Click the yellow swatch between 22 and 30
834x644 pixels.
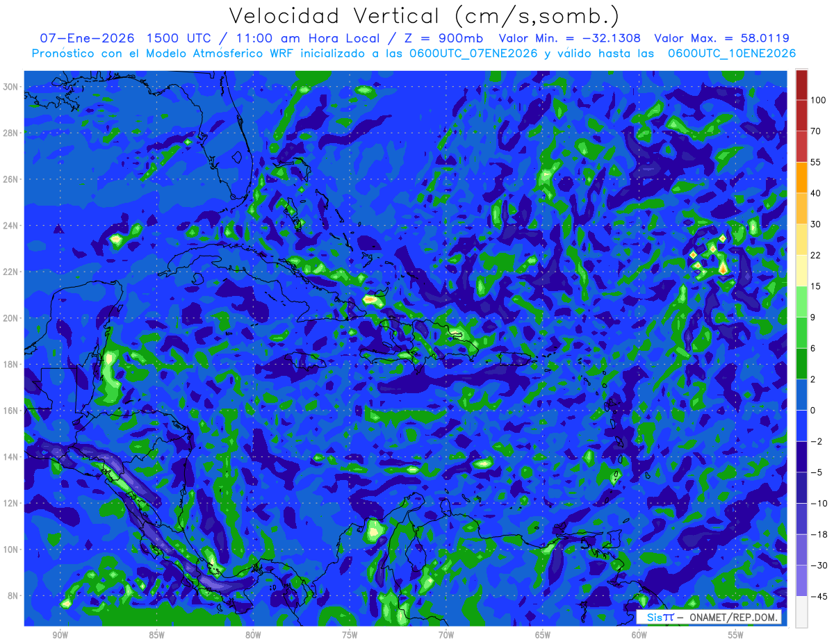coord(801,239)
